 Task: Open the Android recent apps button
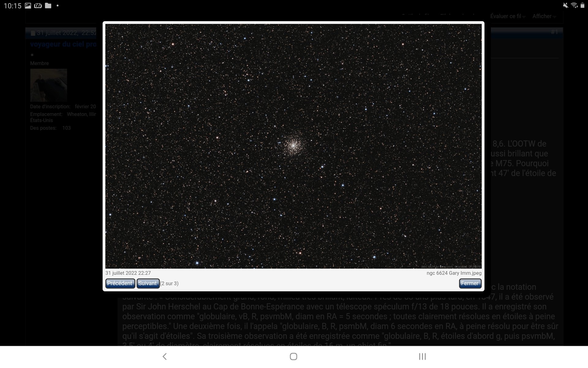(x=422, y=356)
